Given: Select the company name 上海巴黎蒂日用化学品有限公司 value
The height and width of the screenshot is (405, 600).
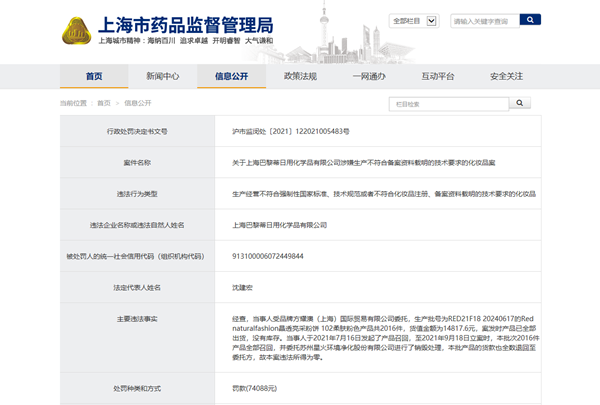Looking at the screenshot, I should (x=279, y=225).
